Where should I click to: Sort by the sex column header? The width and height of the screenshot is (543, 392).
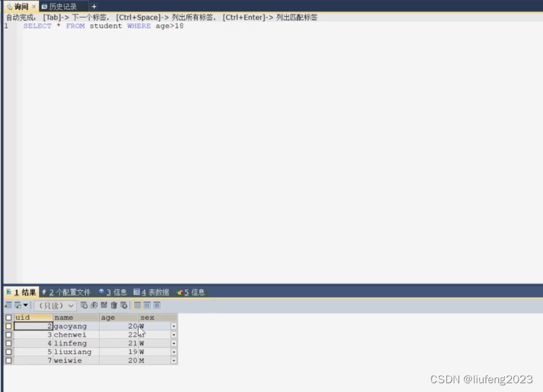[x=158, y=317]
